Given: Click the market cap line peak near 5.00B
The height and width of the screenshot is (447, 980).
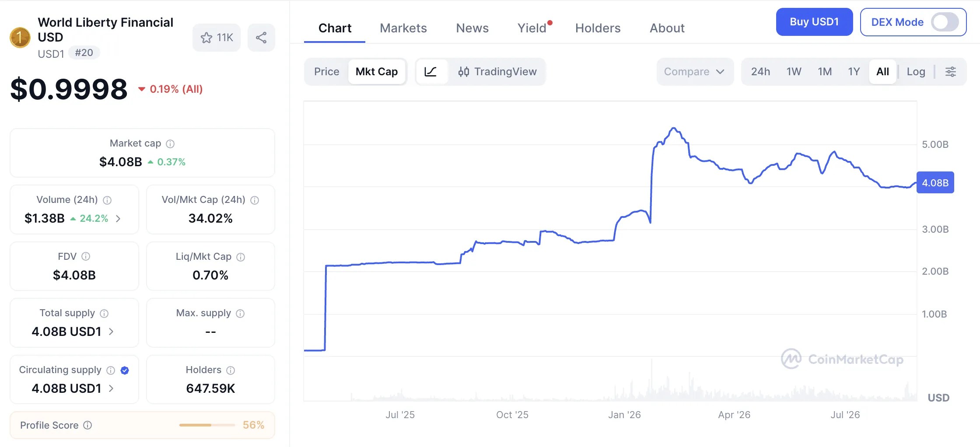Looking at the screenshot, I should pyautogui.click(x=674, y=129).
